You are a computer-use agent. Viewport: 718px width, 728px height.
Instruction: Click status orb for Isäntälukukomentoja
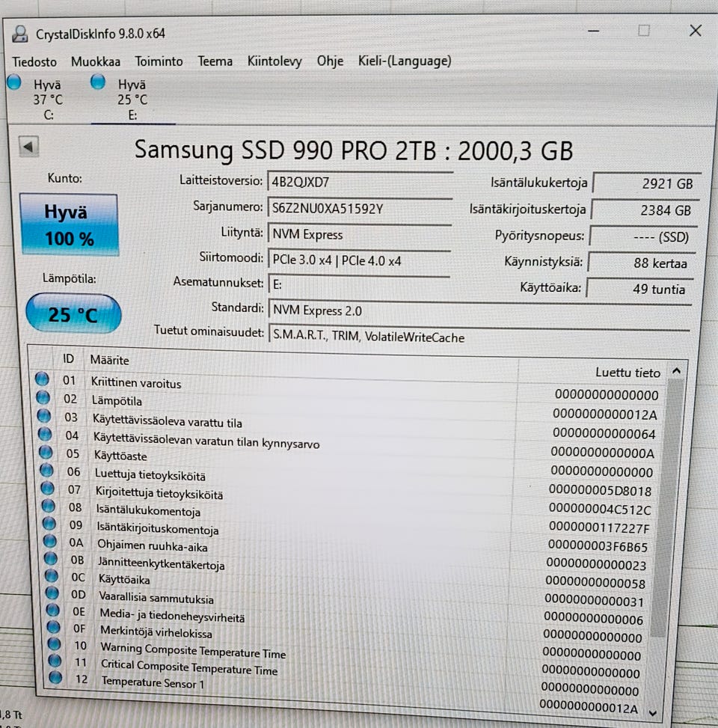tap(49, 506)
